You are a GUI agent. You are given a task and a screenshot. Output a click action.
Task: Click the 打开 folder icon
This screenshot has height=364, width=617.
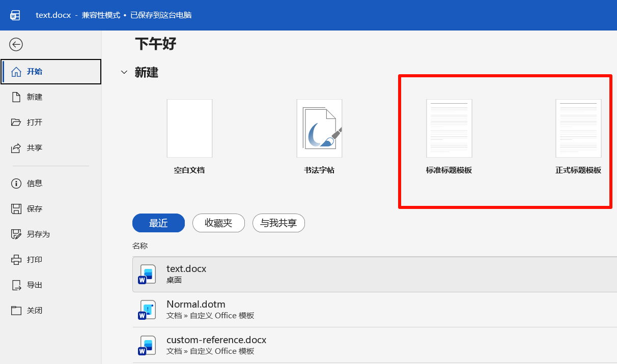(x=16, y=123)
